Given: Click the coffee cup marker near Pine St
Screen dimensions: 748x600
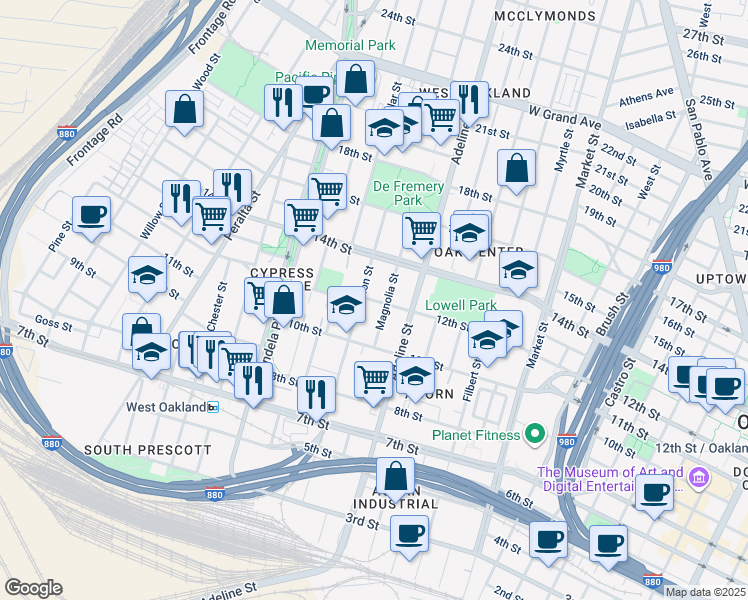Looking at the screenshot, I should pyautogui.click(x=91, y=215).
